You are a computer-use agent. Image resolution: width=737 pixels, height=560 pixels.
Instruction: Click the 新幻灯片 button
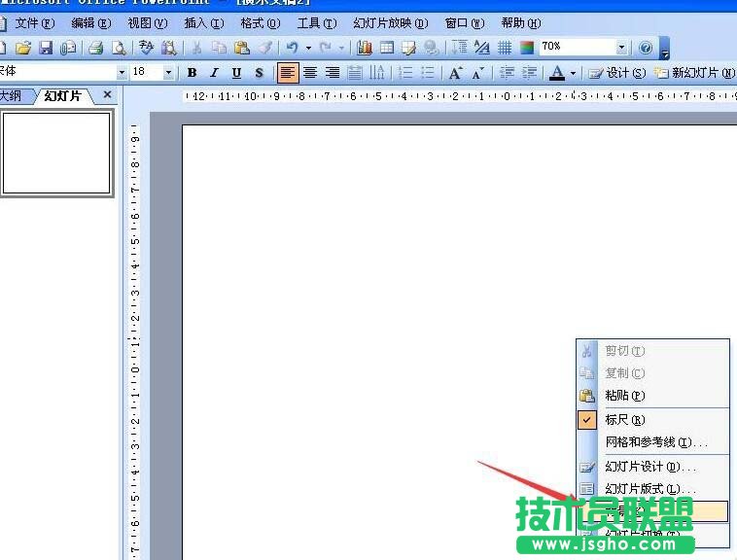tap(694, 73)
